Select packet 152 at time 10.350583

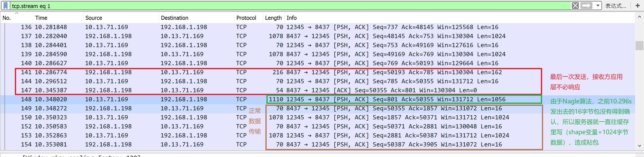point(317,126)
